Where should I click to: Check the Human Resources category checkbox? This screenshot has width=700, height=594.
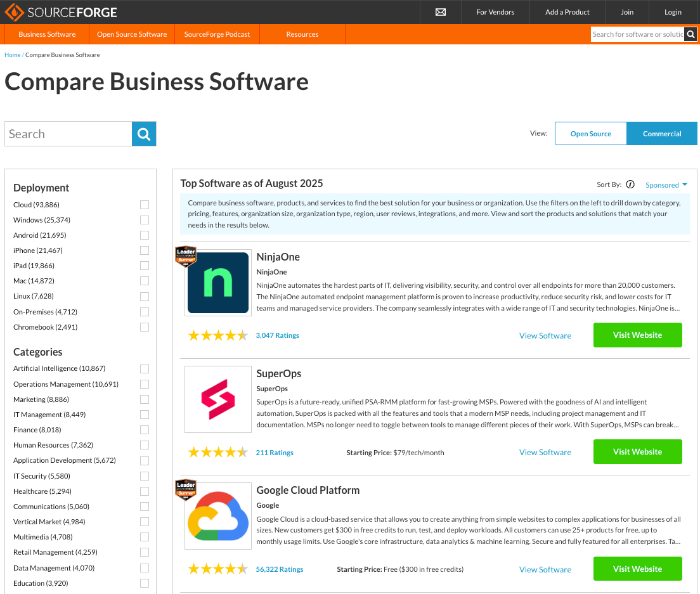point(144,445)
